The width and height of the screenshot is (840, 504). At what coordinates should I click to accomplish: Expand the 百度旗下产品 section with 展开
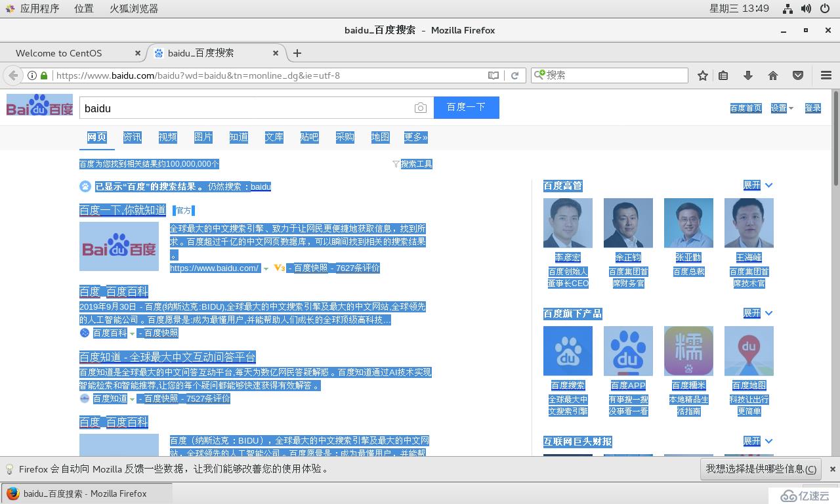(758, 314)
